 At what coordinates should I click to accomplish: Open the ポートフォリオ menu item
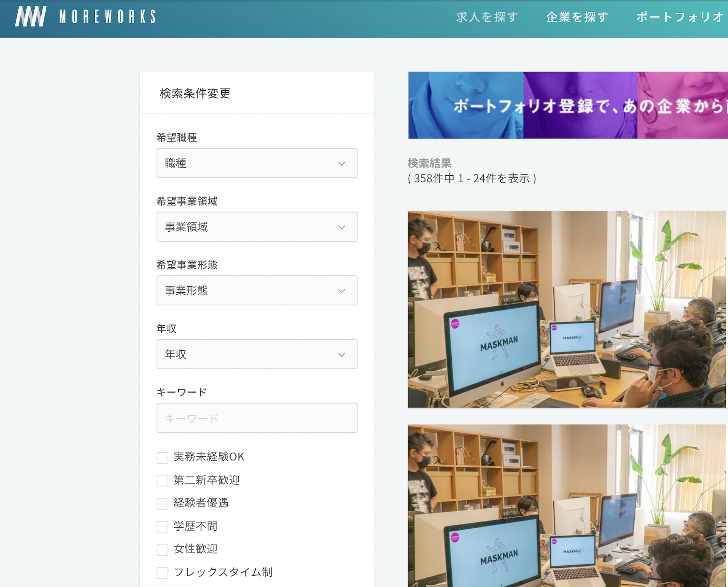[680, 17]
